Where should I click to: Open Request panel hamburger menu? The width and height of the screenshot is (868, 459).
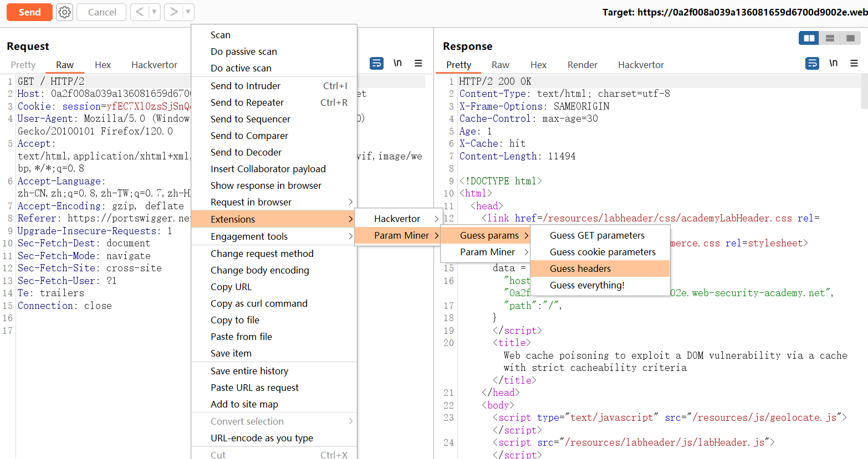pyautogui.click(x=418, y=63)
